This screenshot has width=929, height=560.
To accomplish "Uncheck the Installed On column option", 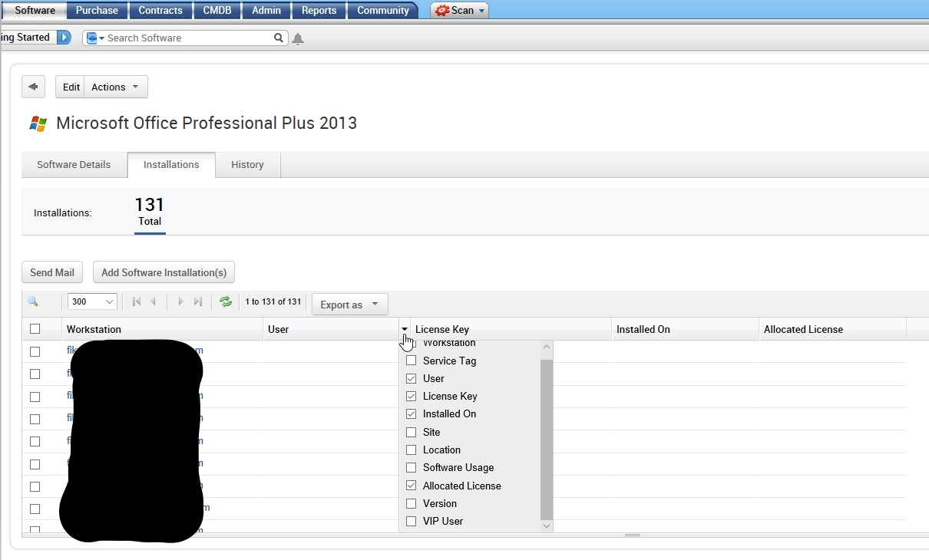I will point(412,413).
